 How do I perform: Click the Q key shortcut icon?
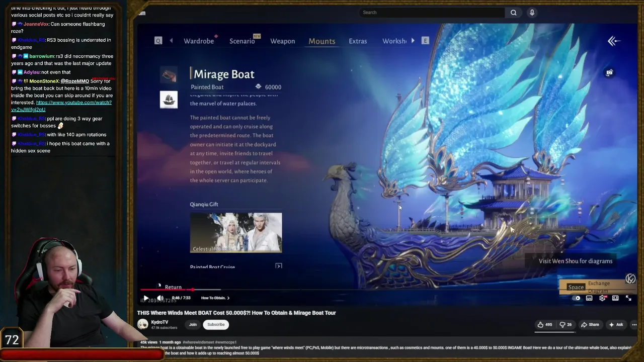[158, 41]
